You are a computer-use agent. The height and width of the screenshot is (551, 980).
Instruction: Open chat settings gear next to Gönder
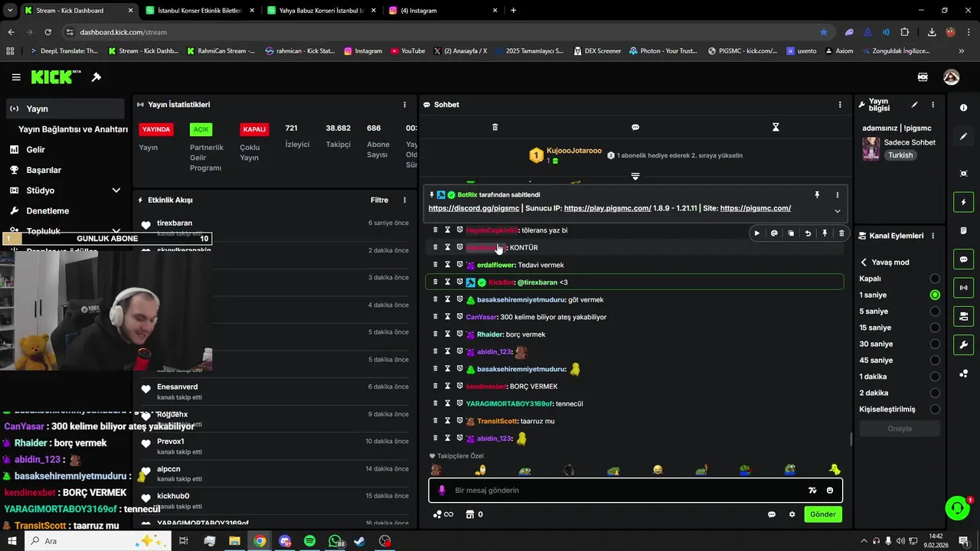(792, 514)
